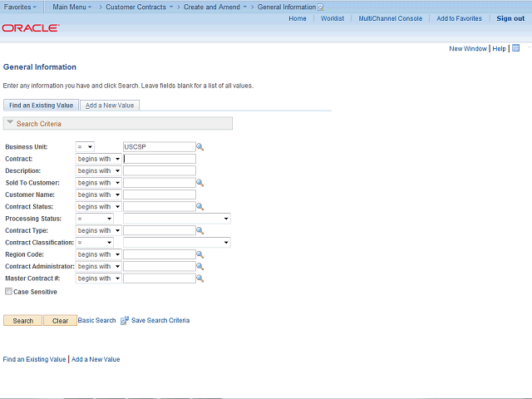Click the Contract Administrator input field

(x=160, y=267)
